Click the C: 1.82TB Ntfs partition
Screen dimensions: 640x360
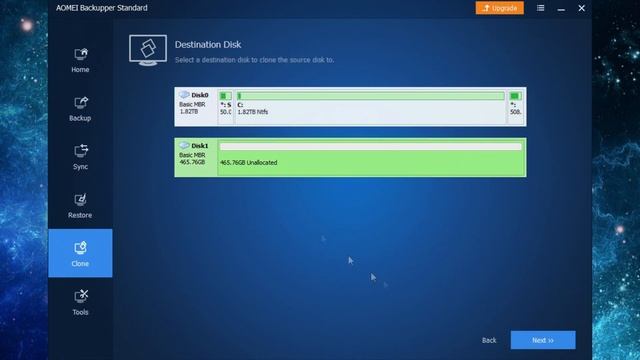[x=371, y=107]
